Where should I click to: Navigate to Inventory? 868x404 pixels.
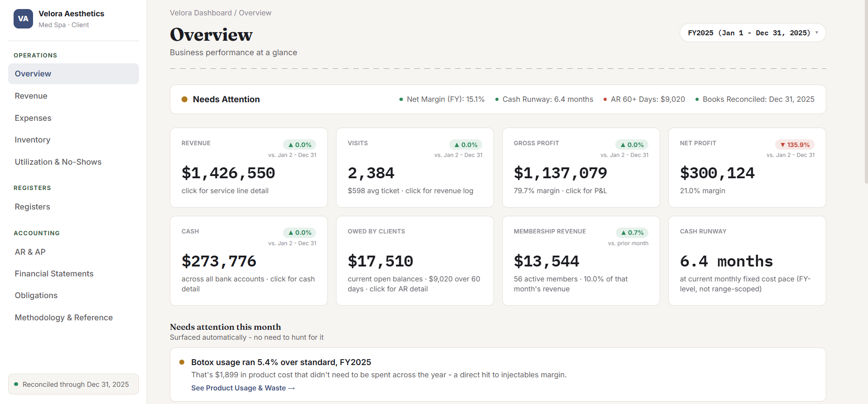click(73, 140)
